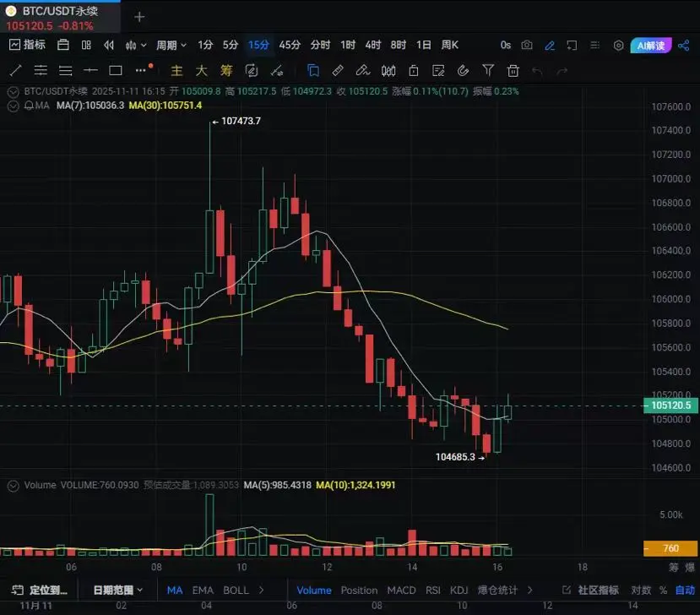The height and width of the screenshot is (615, 700).
Task: Expand the 周期 period dropdown
Action: [x=171, y=45]
